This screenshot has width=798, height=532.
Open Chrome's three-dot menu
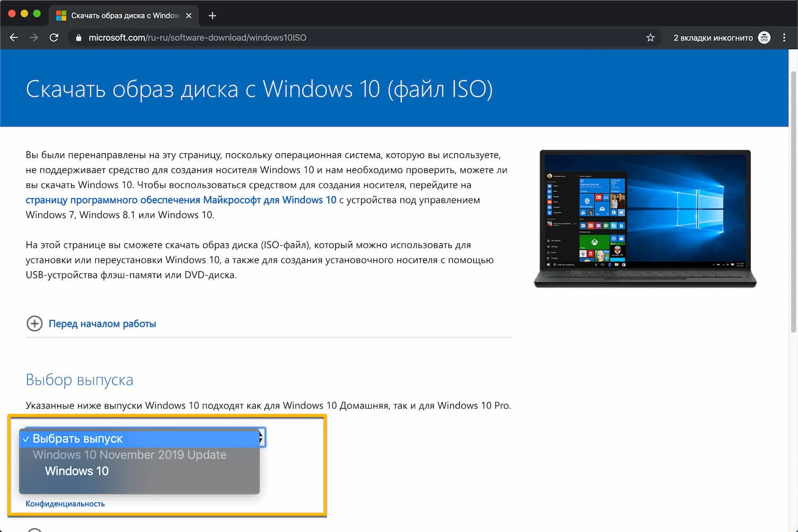(x=784, y=37)
